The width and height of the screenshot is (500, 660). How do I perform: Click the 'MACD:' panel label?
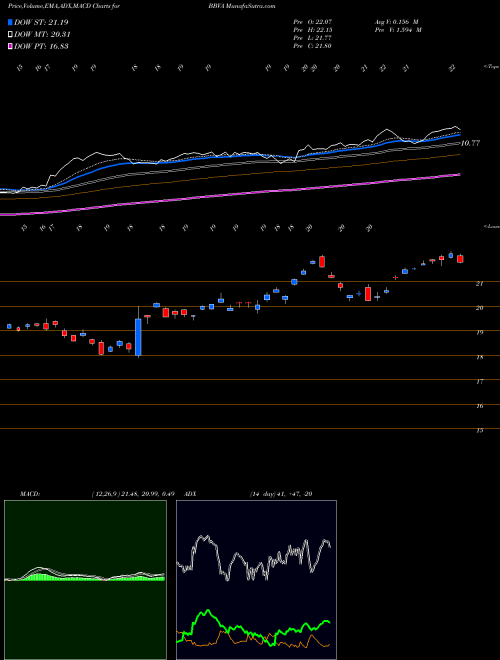click(x=29, y=494)
